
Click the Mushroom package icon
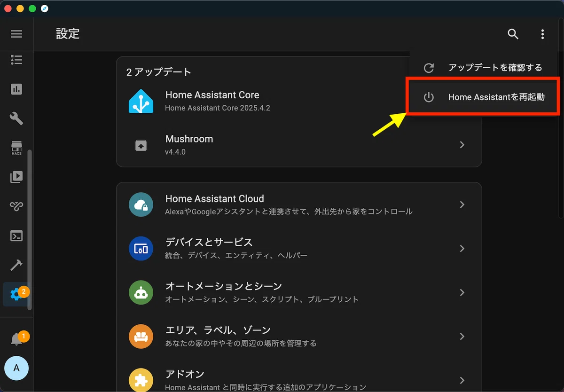[x=141, y=145]
